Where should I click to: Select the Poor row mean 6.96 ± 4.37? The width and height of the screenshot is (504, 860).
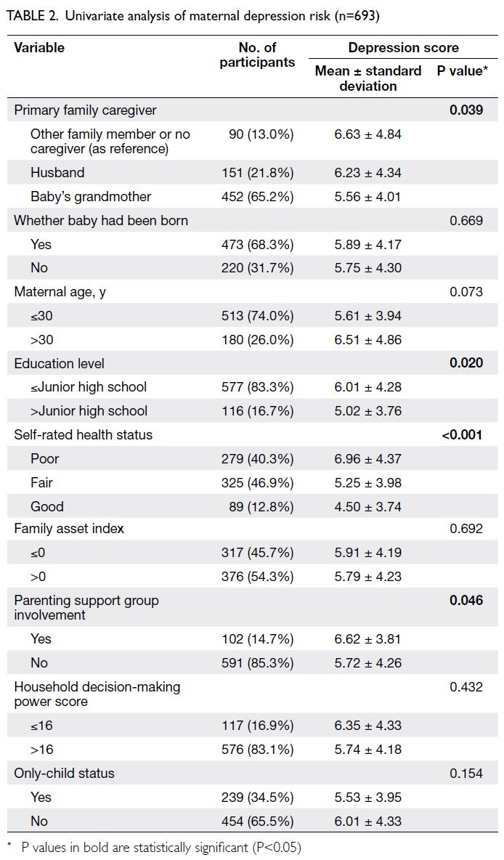[x=368, y=458]
